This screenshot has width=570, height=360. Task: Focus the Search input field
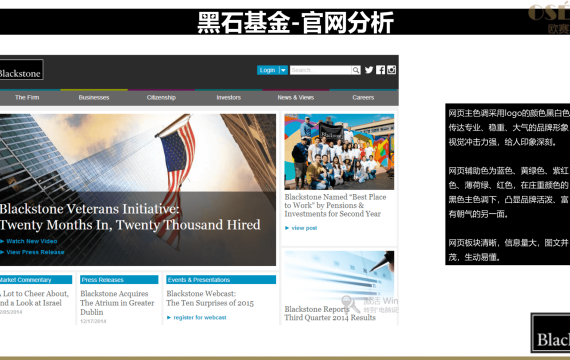pyautogui.click(x=321, y=70)
